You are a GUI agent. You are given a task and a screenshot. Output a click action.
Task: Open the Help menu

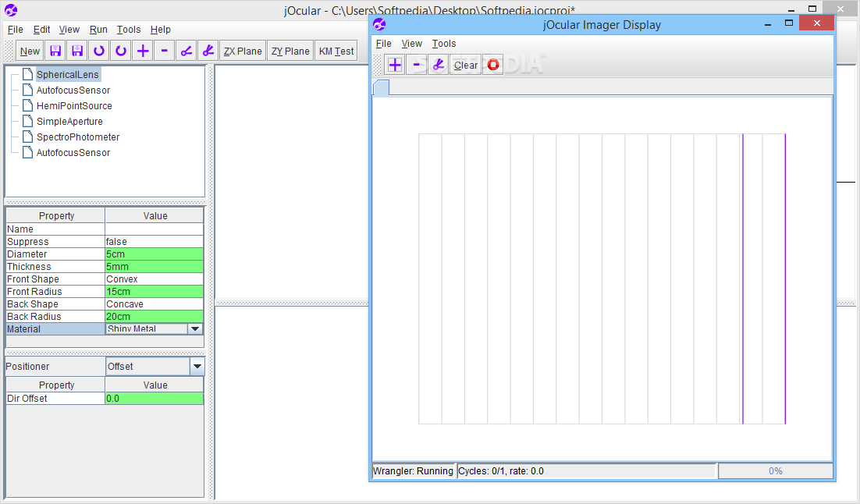point(161,30)
